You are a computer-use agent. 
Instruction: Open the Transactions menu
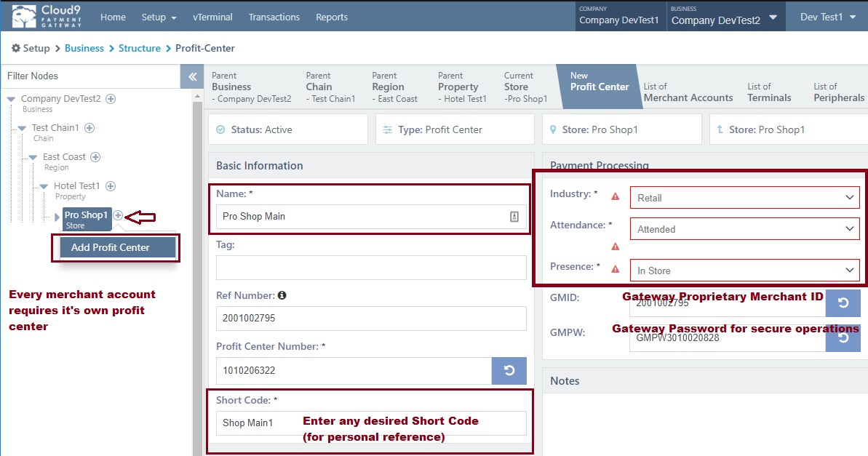274,17
